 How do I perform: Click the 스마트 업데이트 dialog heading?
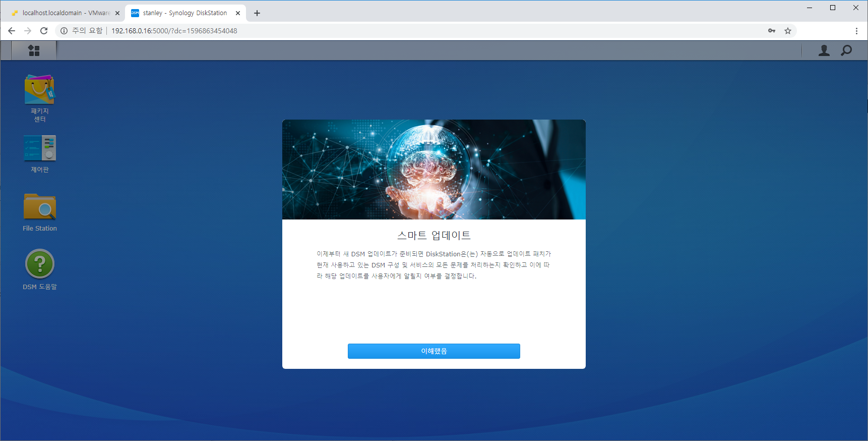pyautogui.click(x=434, y=235)
